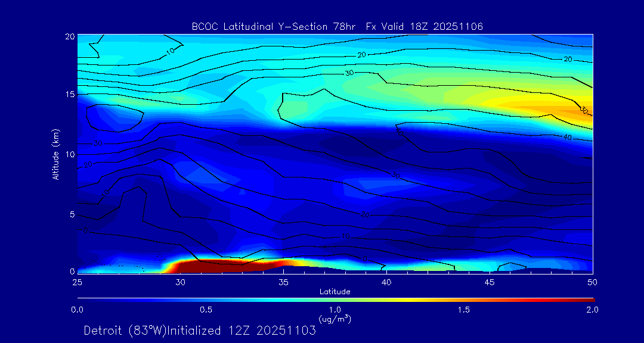644x343 pixels.
Task: Click the contour label 40 near right edge
Action: 568,138
